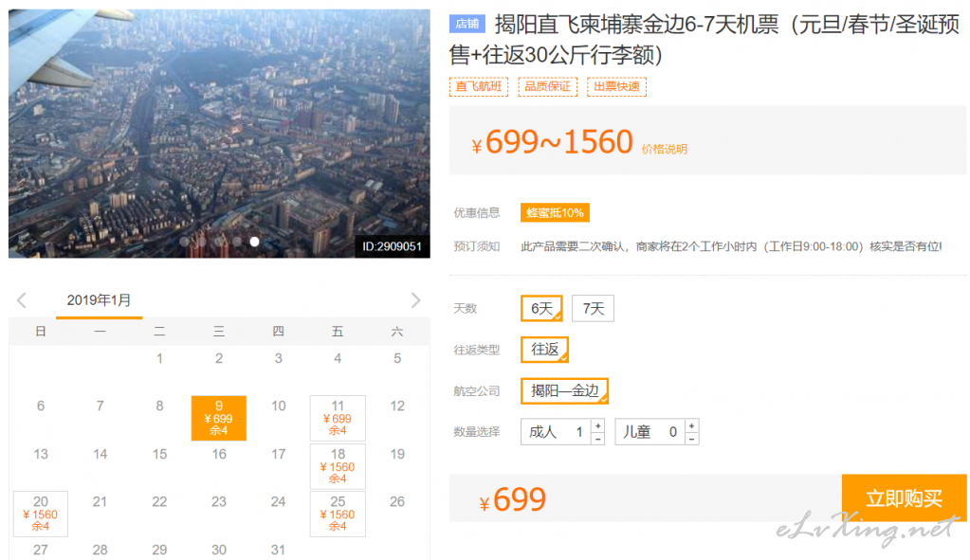This screenshot has width=970, height=560.
Task: Click the 2019年1月 month tab
Action: click(99, 301)
